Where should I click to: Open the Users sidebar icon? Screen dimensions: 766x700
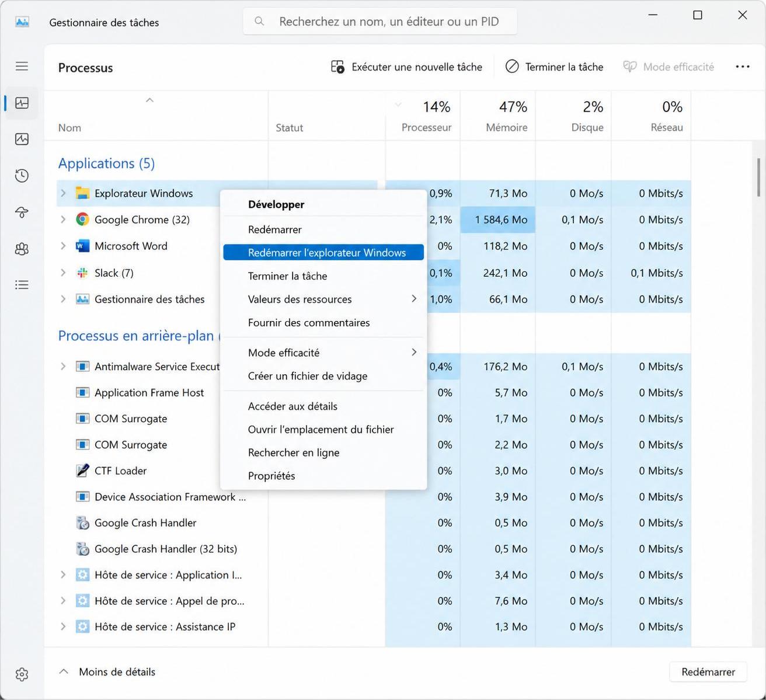22,249
